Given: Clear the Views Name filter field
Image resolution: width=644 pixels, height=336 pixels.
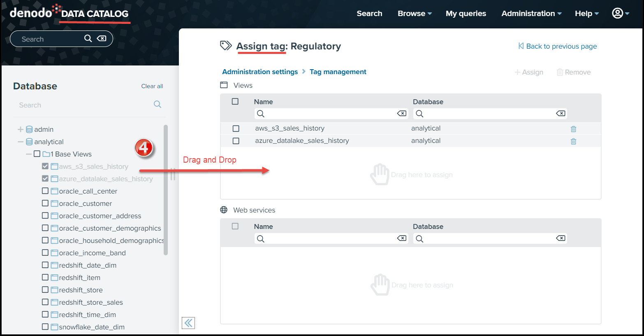Looking at the screenshot, I should pyautogui.click(x=402, y=113).
